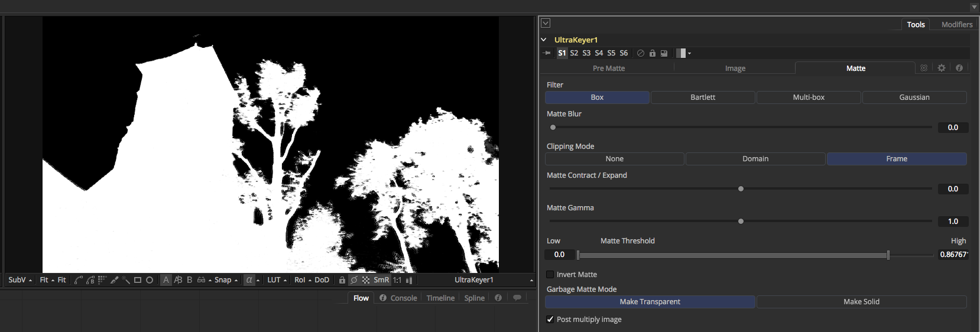The width and height of the screenshot is (980, 332).
Task: Collapse the UltraKeyer1 tool section
Action: point(544,40)
